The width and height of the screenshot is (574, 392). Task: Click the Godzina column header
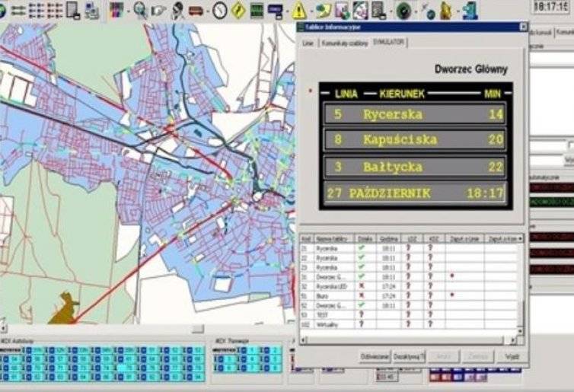coord(388,238)
